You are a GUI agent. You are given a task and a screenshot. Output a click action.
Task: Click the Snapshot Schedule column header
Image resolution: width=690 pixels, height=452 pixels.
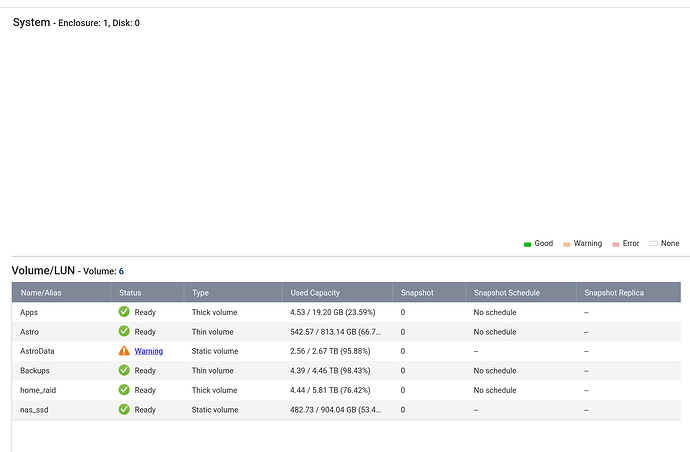[x=506, y=293]
